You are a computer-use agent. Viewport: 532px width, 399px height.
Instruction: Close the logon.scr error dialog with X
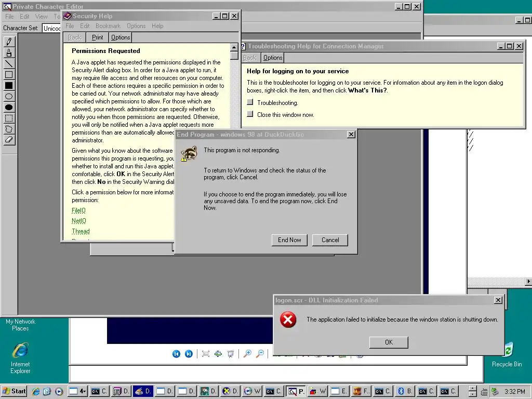(x=498, y=300)
